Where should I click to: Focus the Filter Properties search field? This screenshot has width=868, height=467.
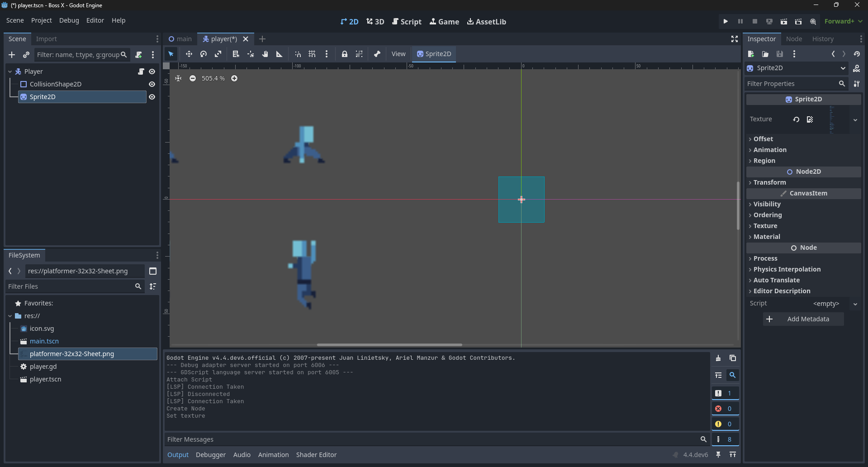(796, 84)
